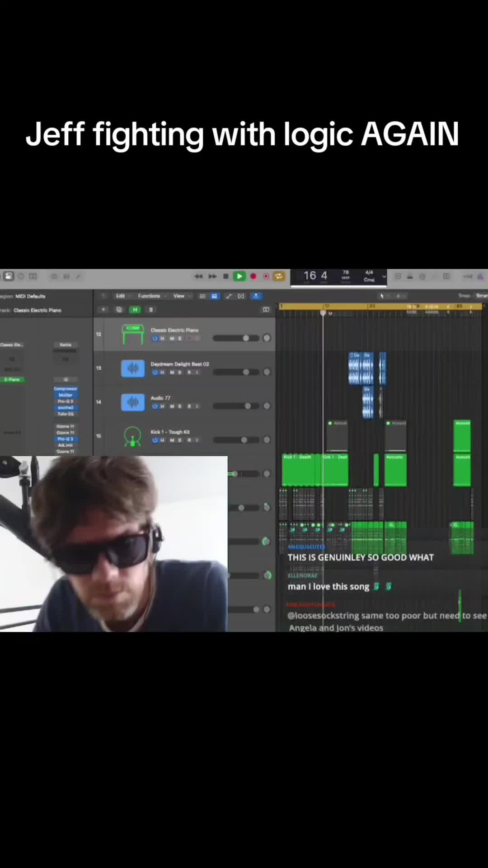Image resolution: width=488 pixels, height=868 pixels.
Task: Open the soothe2 plug-in slot
Action: [x=66, y=408]
